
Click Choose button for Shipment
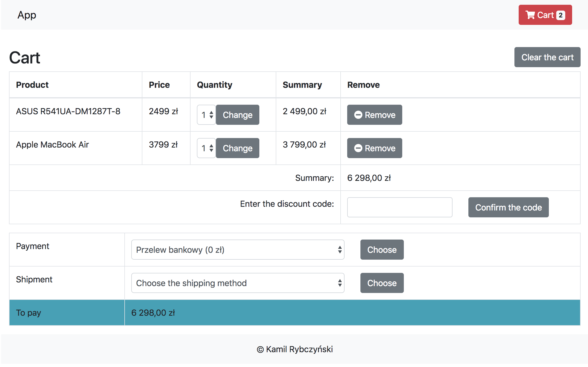[x=382, y=283]
